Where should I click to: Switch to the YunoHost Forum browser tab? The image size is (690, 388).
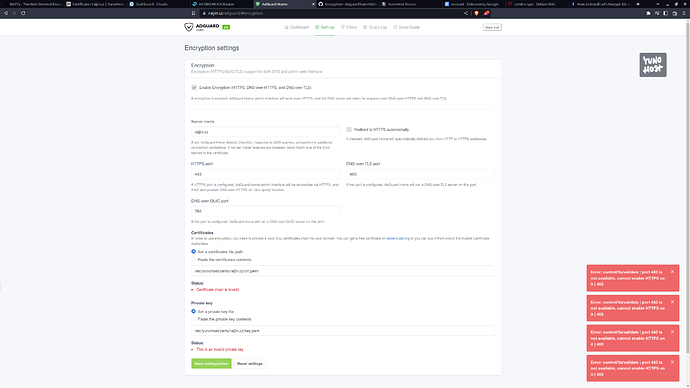[399, 4]
